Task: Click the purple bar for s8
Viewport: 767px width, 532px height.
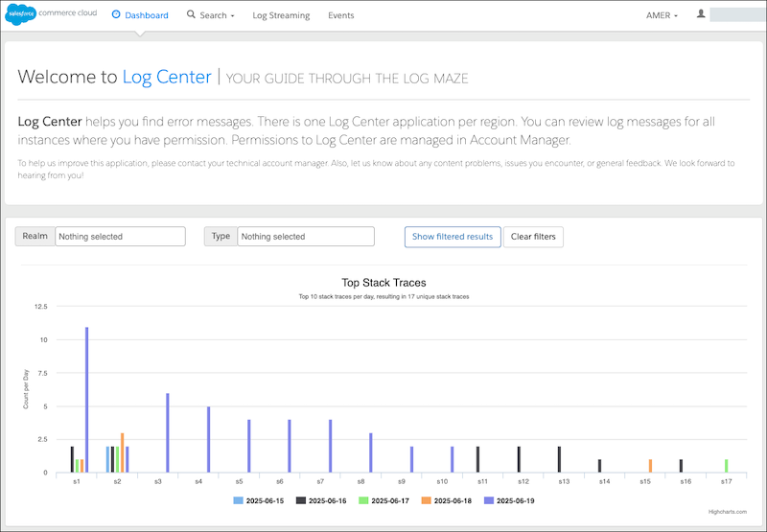Action: [x=371, y=452]
